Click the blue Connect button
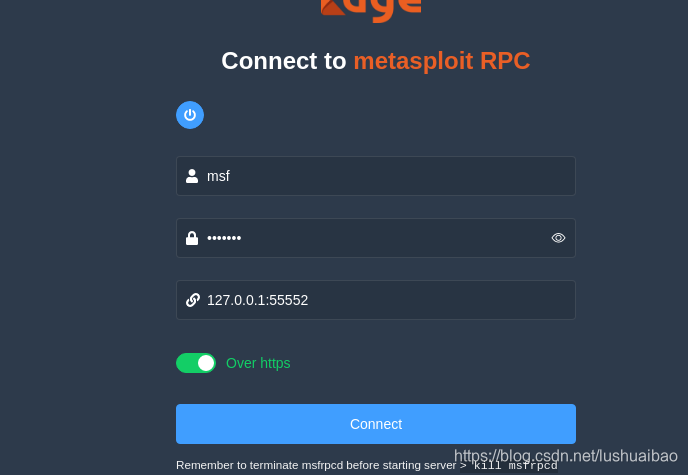This screenshot has width=688, height=475. coord(376,424)
